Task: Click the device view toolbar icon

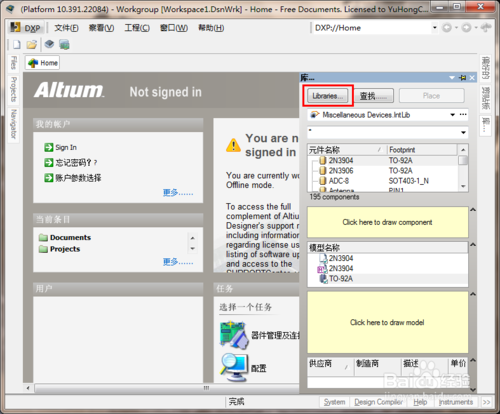Action: pyautogui.click(x=49, y=44)
